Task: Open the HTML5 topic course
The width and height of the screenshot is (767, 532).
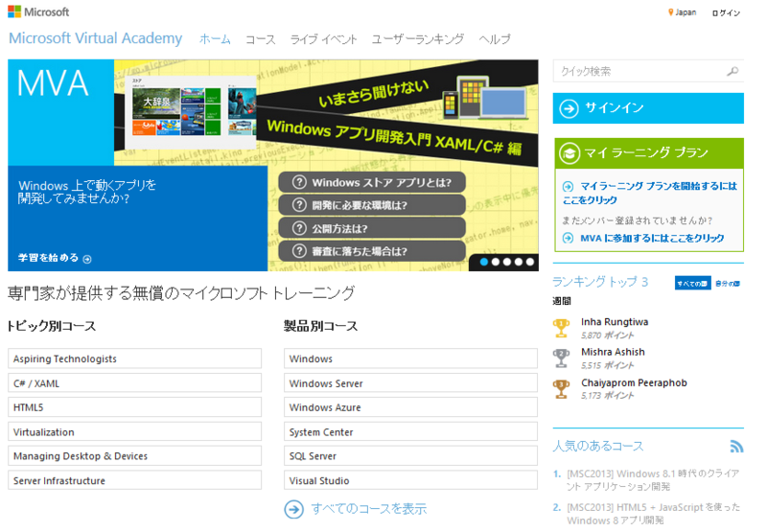Action: point(134,406)
